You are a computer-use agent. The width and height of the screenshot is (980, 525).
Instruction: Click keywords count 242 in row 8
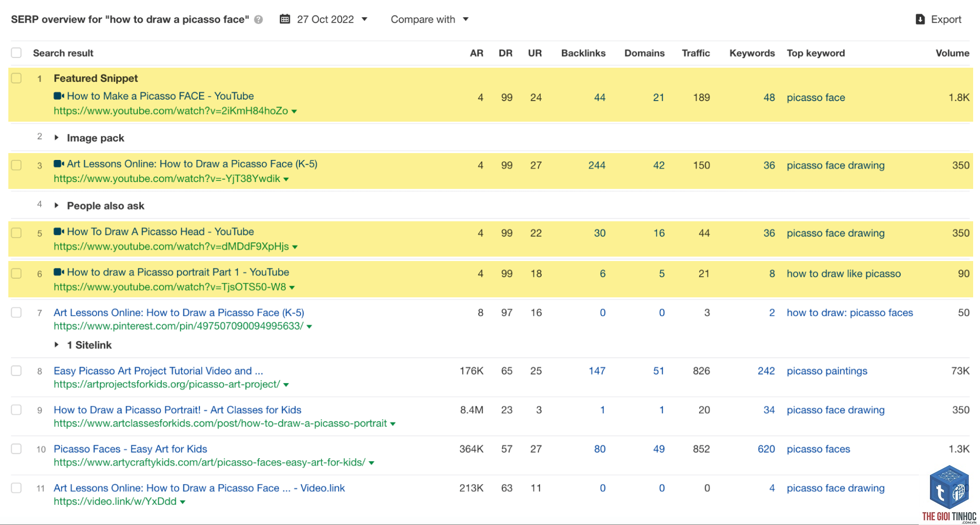[766, 371]
